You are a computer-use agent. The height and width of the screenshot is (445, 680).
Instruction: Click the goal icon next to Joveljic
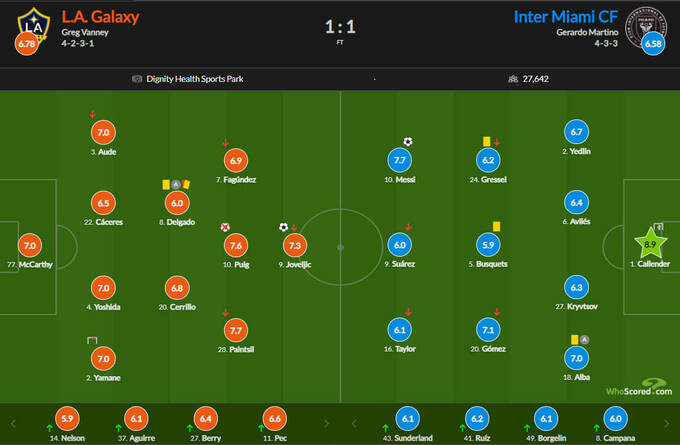[284, 227]
